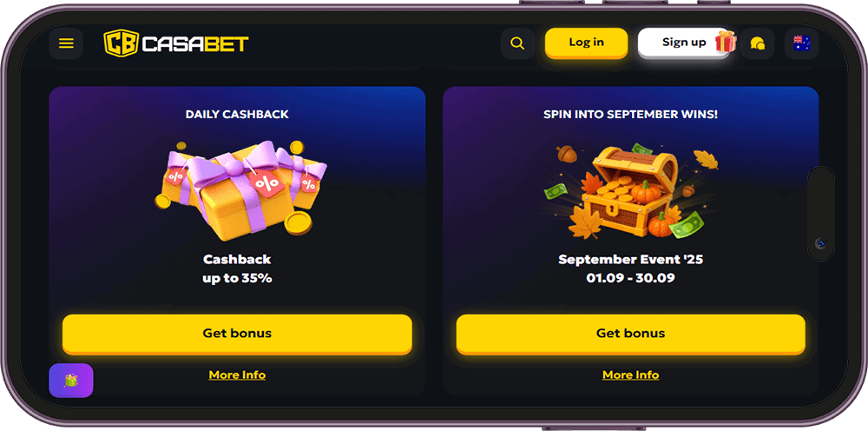
Task: Click the September Event '25 dates text
Action: 630,269
